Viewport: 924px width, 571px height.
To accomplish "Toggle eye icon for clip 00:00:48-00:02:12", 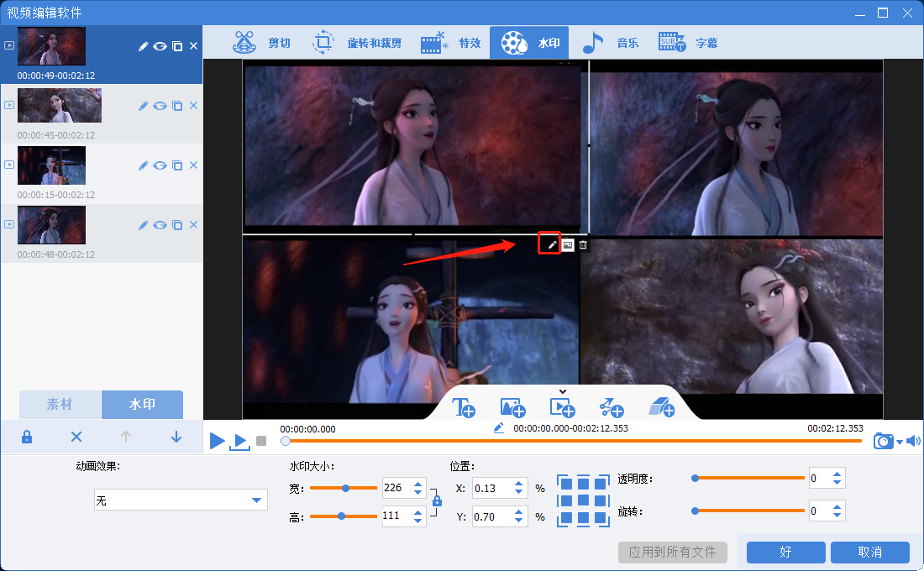I will pos(160,225).
